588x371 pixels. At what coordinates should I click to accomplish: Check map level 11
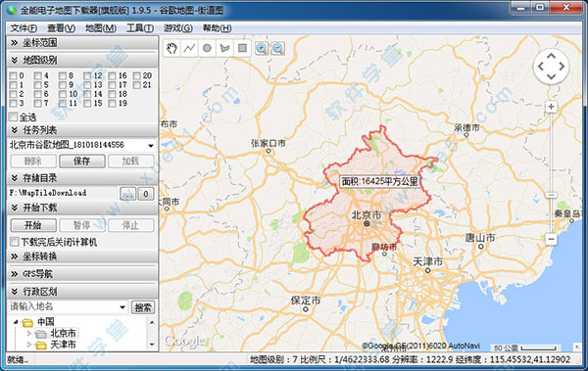(63, 104)
